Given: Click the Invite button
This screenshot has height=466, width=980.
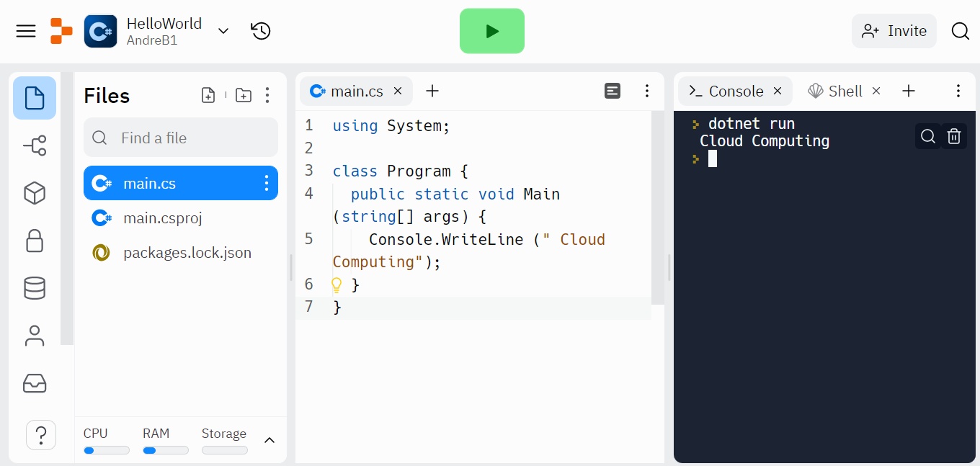Looking at the screenshot, I should tap(894, 31).
